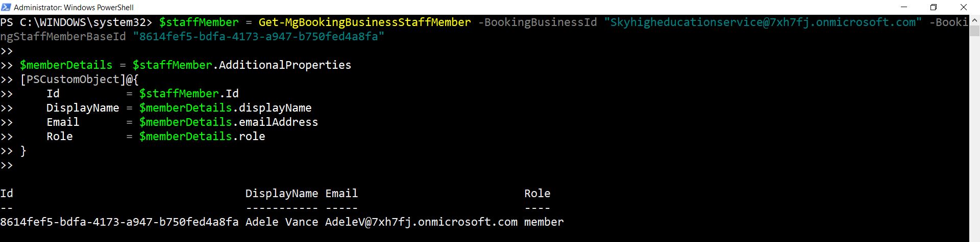Click the Get-MgBookingBusinessStaffMember cmdlet text

pos(364,22)
